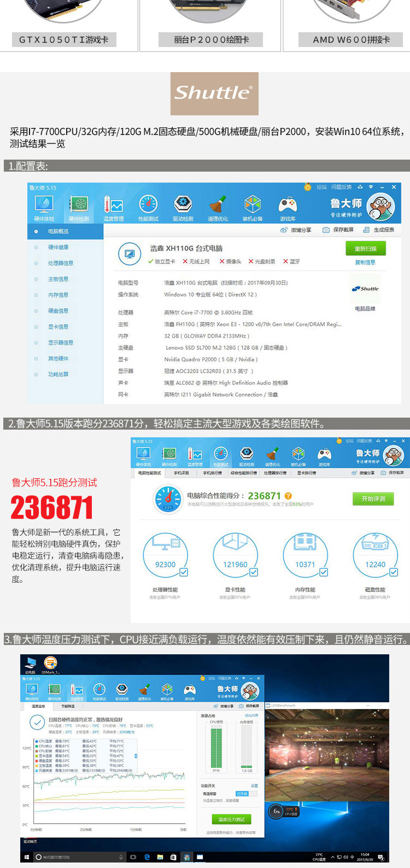Viewport: 410px width, 868px height.
Task: Open the Action Center notification icon in taskbar
Action: pos(380,858)
